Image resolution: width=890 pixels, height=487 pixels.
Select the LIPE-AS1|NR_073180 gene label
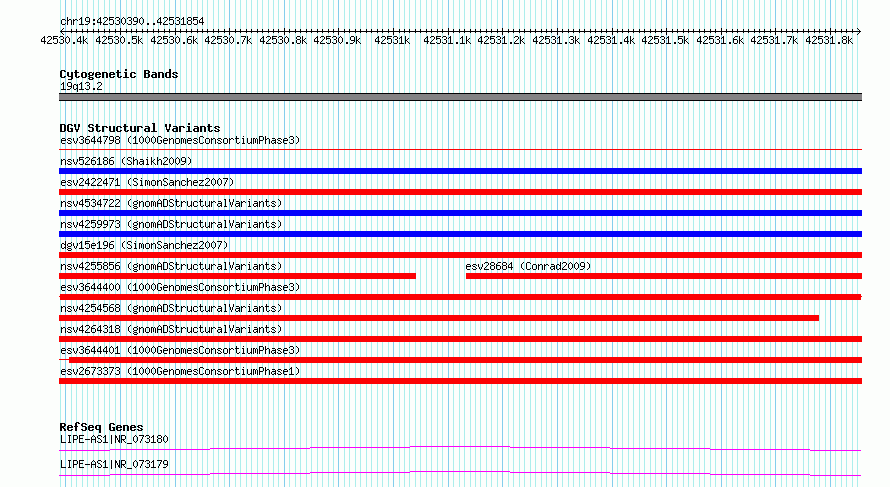(x=114, y=439)
